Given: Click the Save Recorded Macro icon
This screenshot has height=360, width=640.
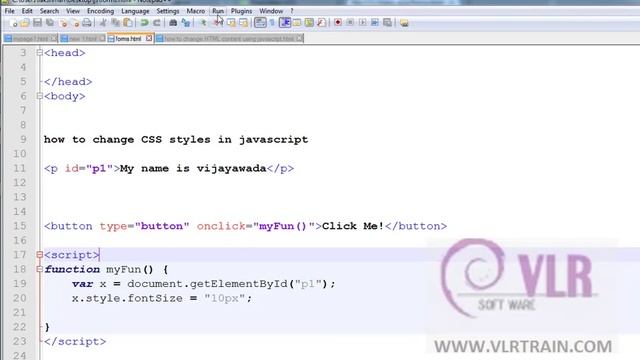Looking at the screenshot, I should [387, 23].
